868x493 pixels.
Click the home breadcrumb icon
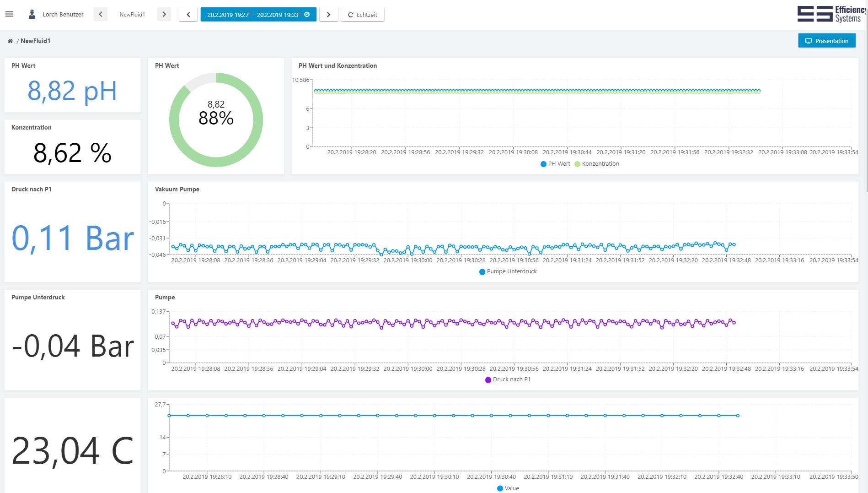click(x=10, y=41)
